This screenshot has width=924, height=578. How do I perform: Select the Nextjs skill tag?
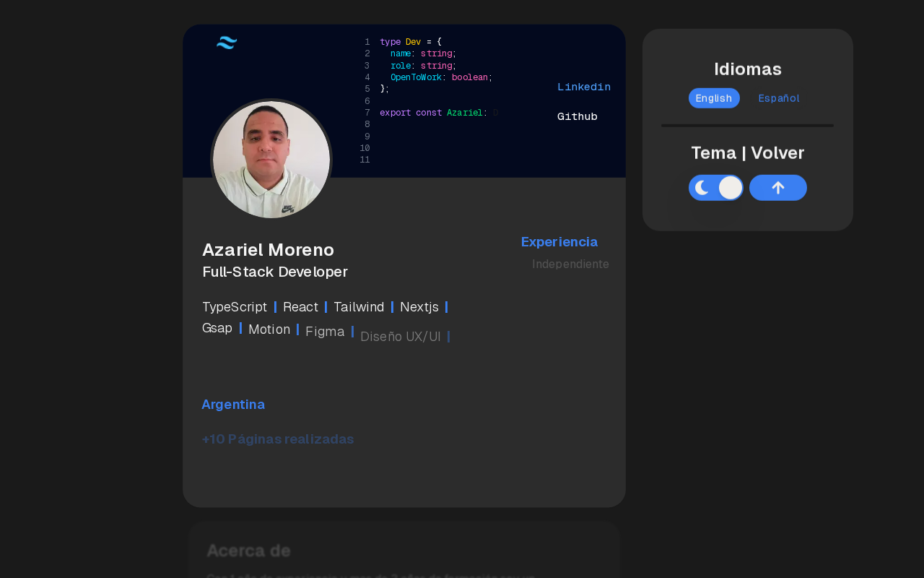[x=419, y=307]
